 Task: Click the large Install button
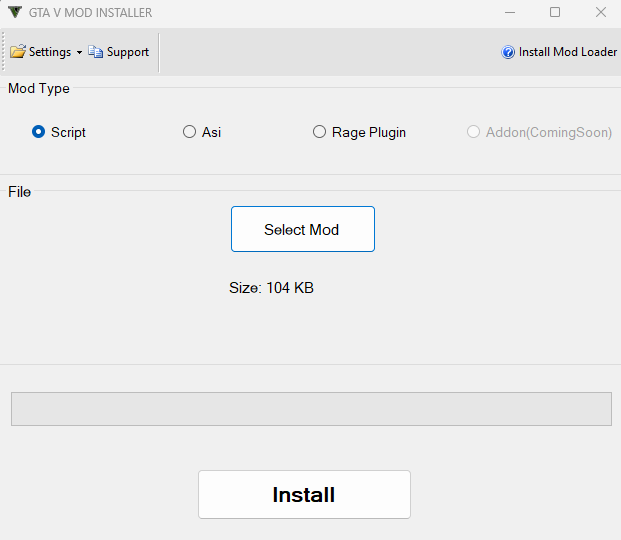click(x=304, y=494)
